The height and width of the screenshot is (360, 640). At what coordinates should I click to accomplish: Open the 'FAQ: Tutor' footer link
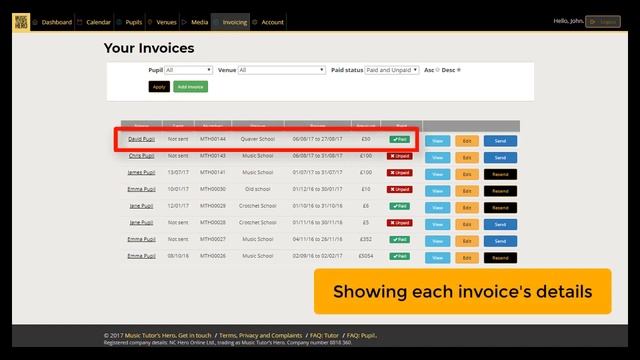324,336
